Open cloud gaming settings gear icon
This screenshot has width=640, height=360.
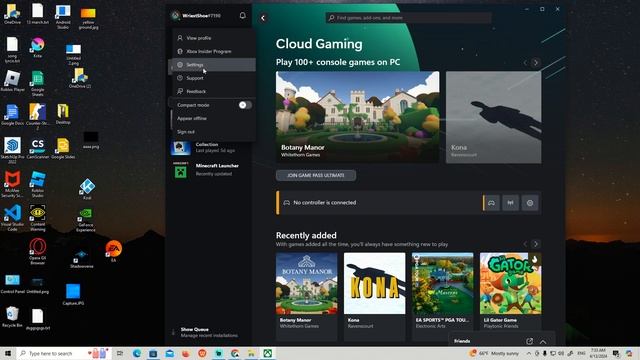click(530, 203)
